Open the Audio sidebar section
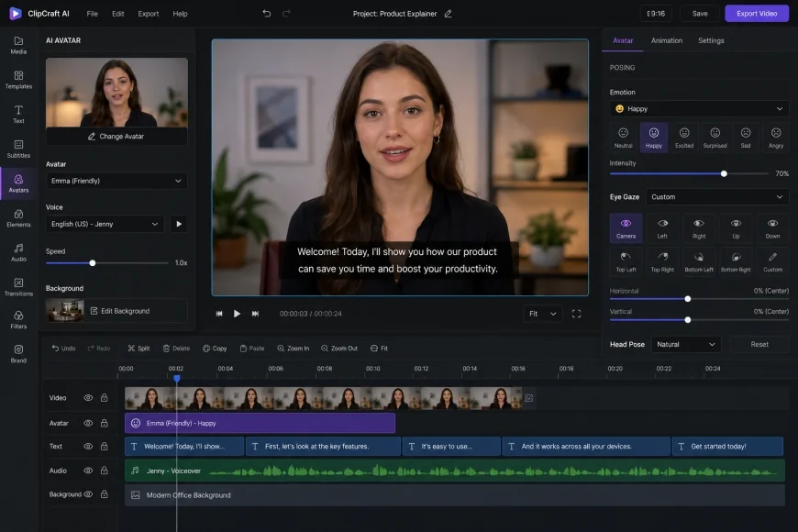The width and height of the screenshot is (798, 532). click(x=18, y=253)
